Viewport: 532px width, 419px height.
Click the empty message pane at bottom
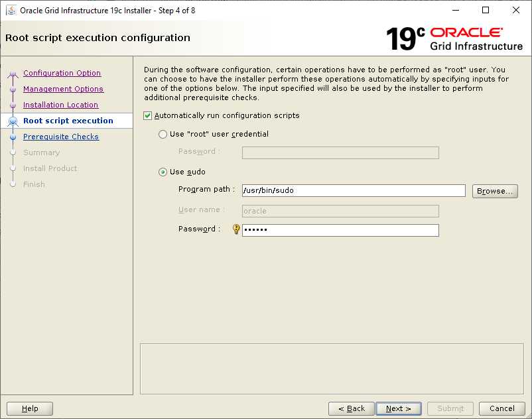332,369
